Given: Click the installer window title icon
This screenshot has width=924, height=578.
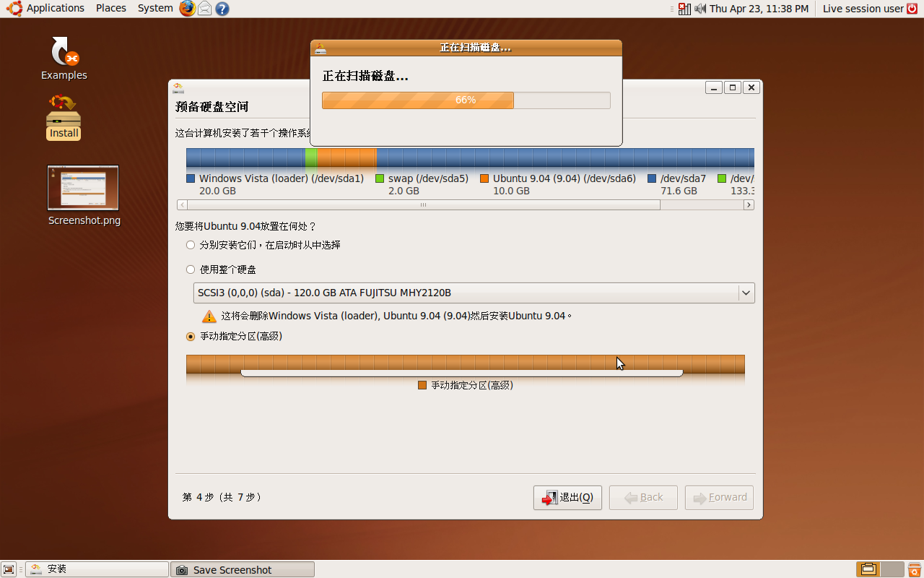Looking at the screenshot, I should pos(178,87).
